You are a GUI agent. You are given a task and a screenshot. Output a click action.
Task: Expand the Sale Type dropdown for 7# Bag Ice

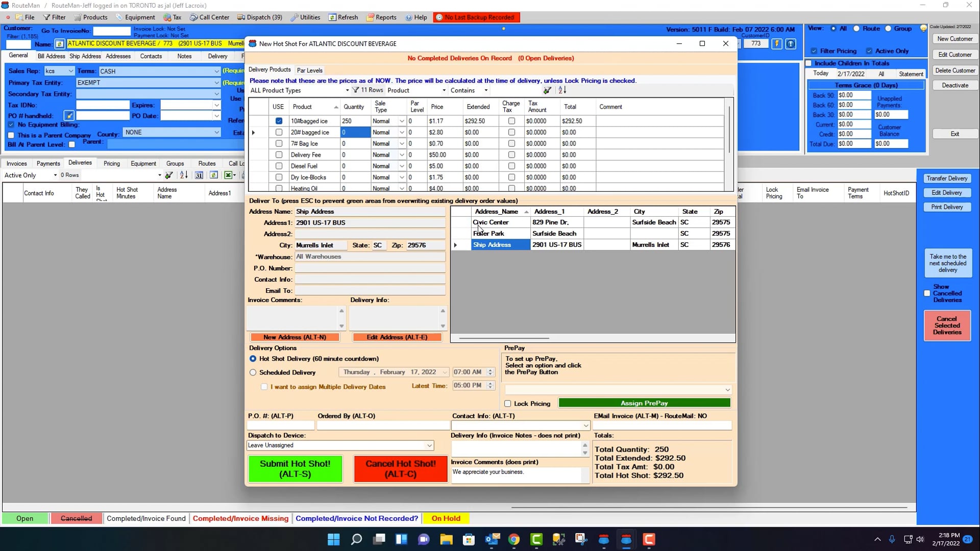[402, 143]
